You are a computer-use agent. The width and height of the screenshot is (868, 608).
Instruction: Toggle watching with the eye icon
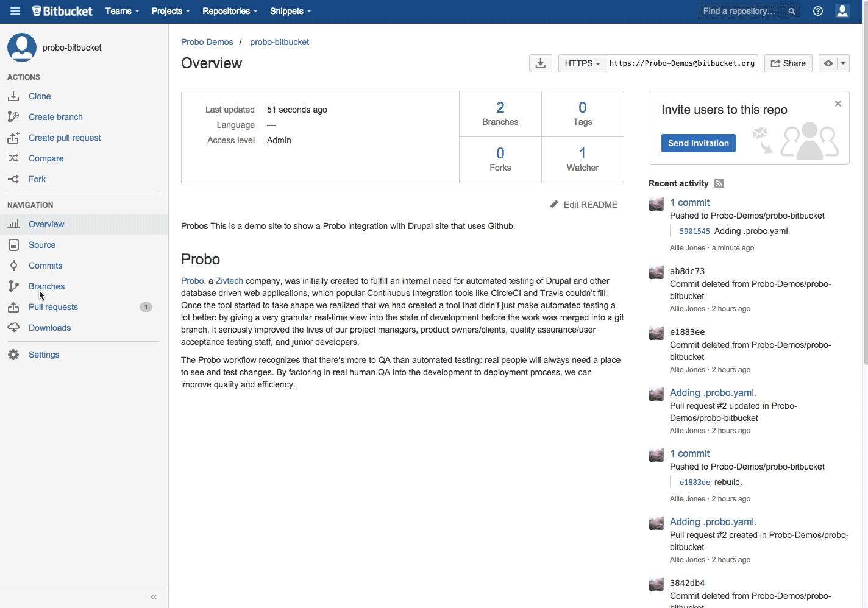click(x=827, y=63)
